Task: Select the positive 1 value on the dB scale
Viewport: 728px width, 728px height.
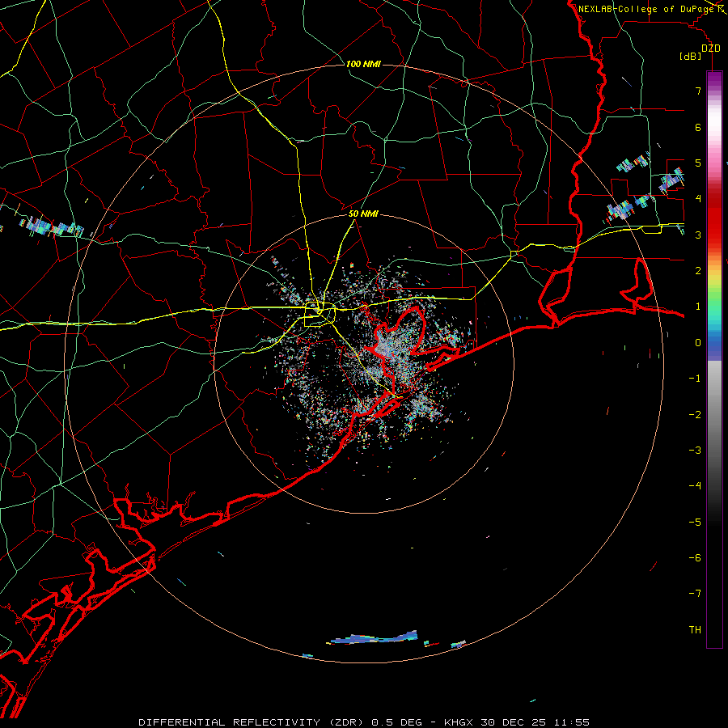Action: click(x=698, y=307)
